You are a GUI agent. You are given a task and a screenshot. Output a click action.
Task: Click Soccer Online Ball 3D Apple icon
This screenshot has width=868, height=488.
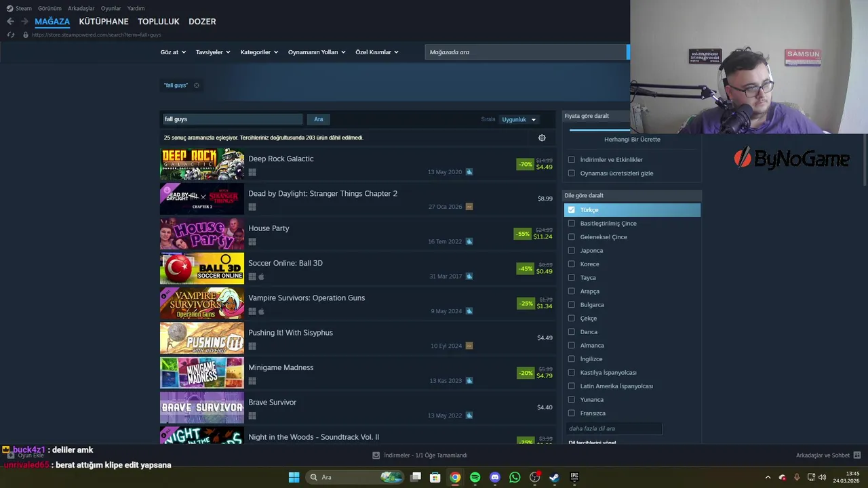coord(262,277)
